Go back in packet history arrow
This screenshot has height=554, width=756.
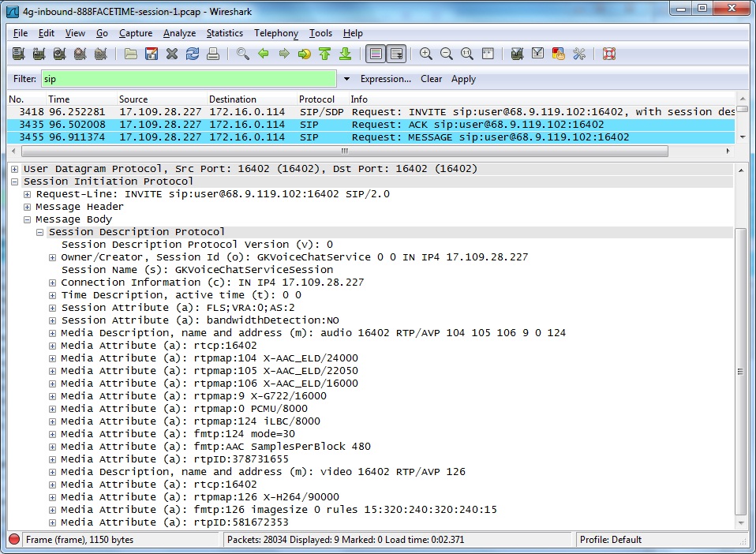[x=264, y=54]
